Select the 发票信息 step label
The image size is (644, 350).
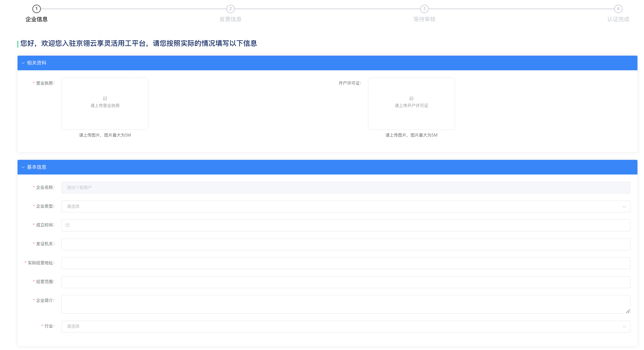click(230, 19)
